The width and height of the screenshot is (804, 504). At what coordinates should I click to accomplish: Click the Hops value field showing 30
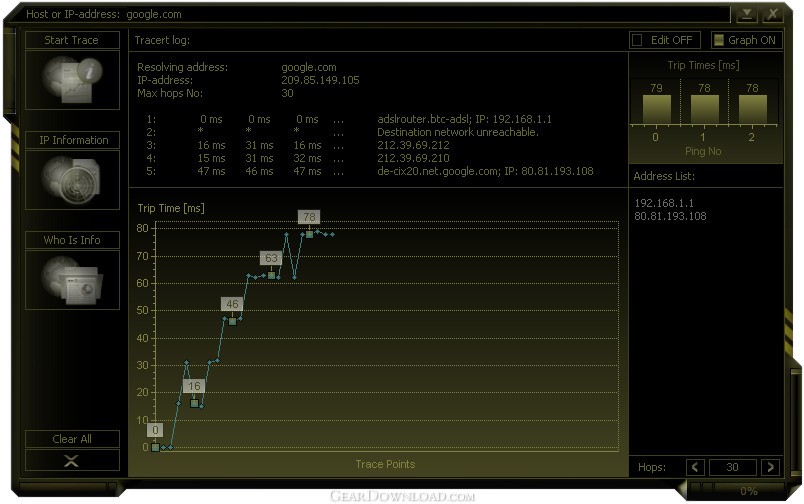732,467
